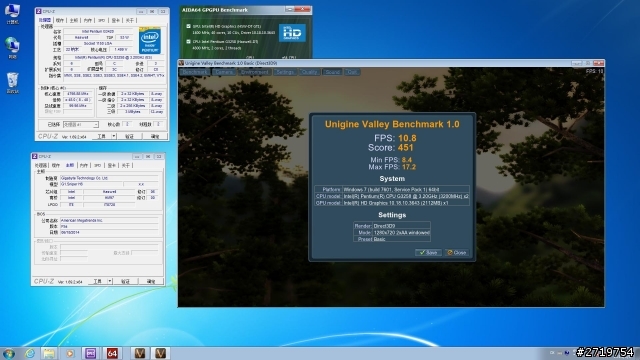Click 验证 button in upper CPU-Z window
This screenshot has height=360, width=640.
(129, 136)
